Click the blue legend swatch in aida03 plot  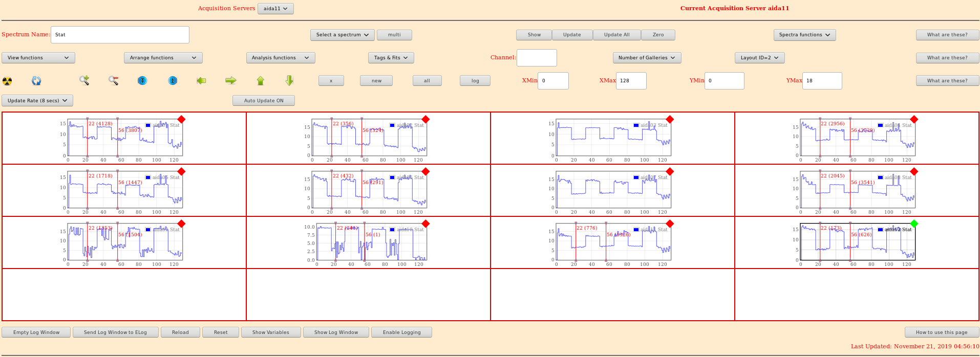[636, 125]
